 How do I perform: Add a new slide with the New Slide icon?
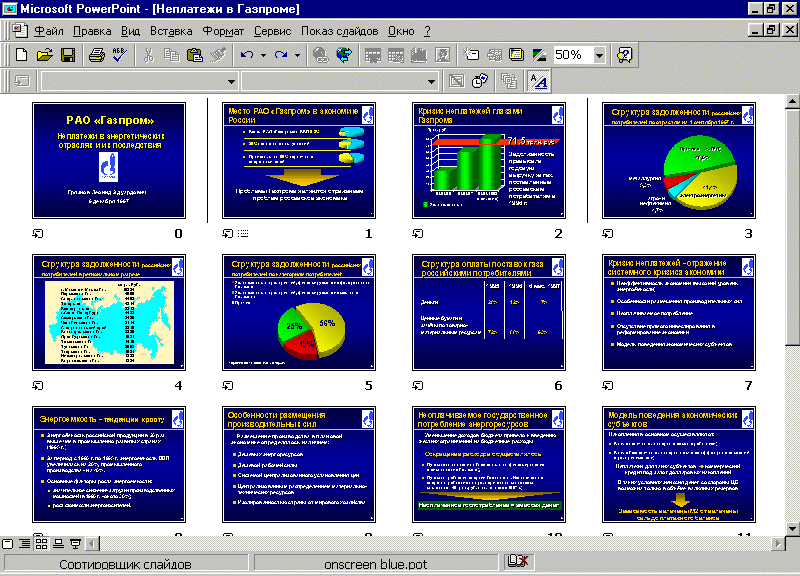[x=471, y=55]
